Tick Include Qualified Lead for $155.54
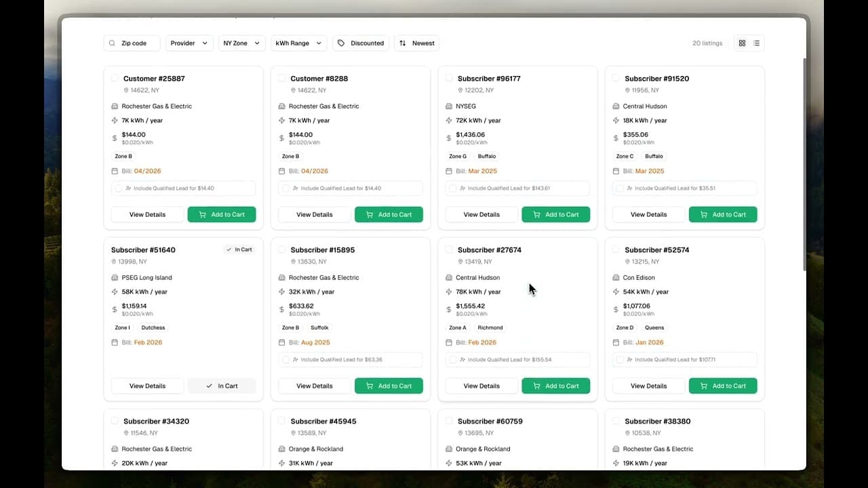868x488 pixels. pos(452,360)
